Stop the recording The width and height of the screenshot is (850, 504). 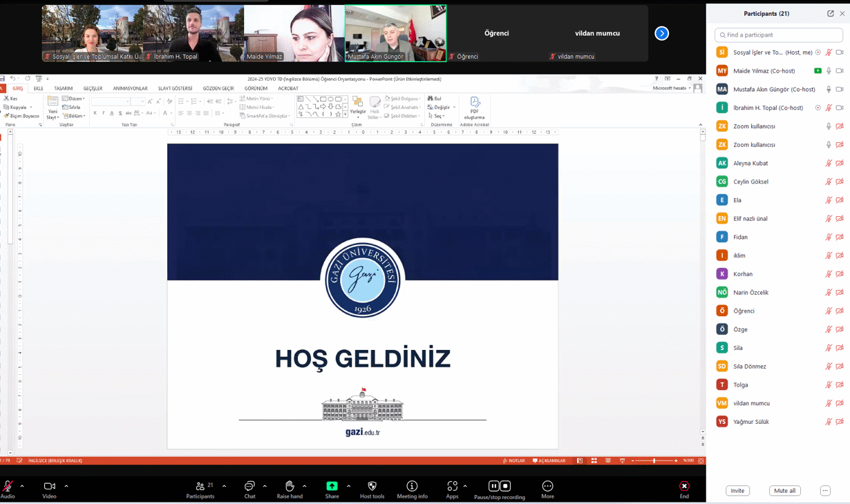tap(505, 486)
